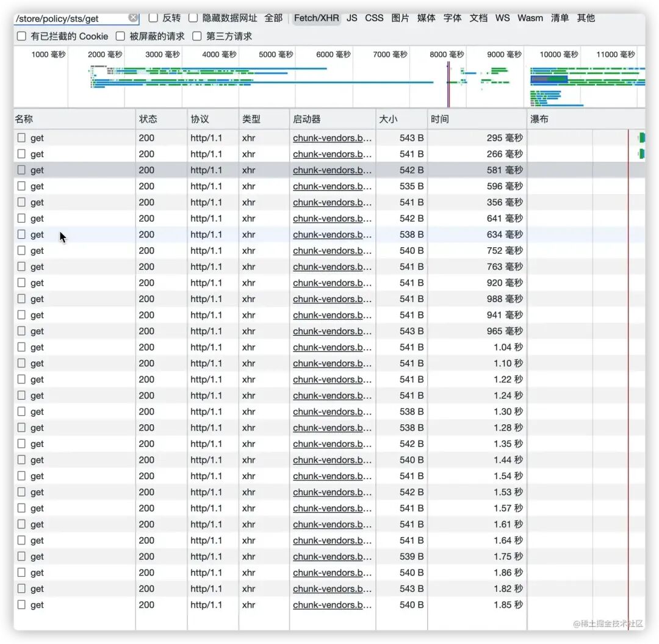Open chunk-vendors initiator link for 1.04 秒 request
The height and width of the screenshot is (644, 659).
coord(332,347)
